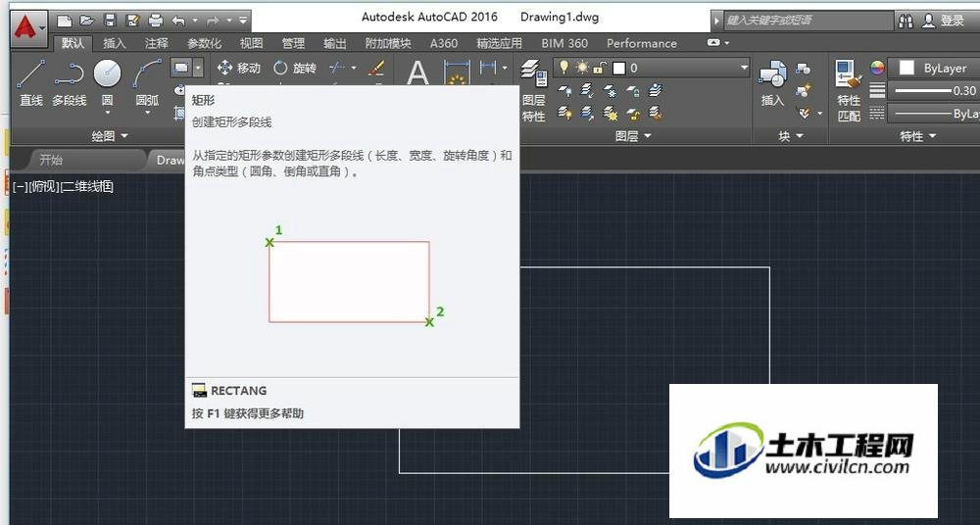Toggle layer 0 freeze sun icon
The height and width of the screenshot is (525, 980).
pos(582,68)
